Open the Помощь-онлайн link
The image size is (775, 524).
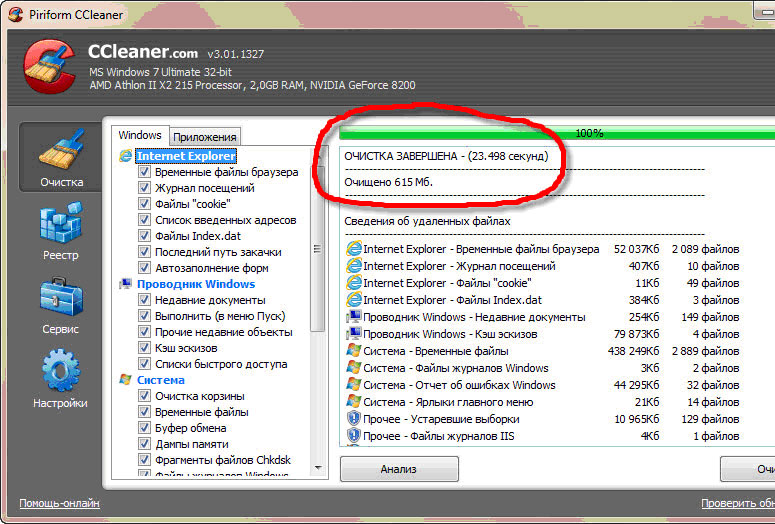[59, 503]
